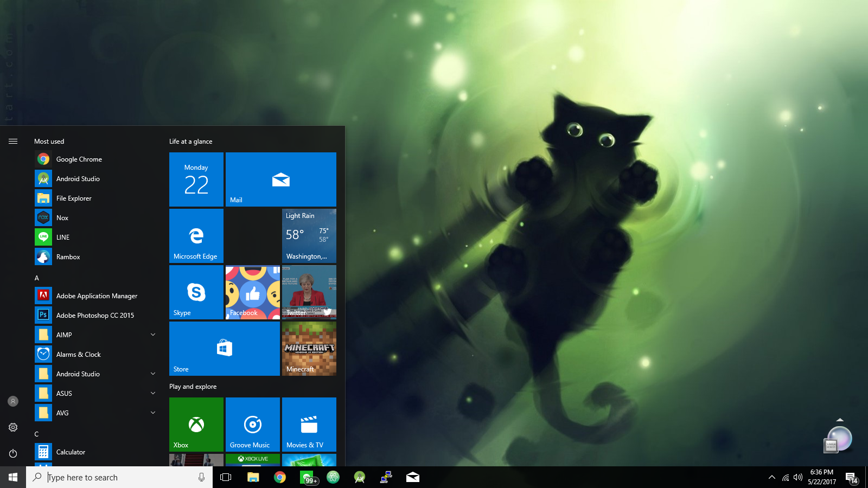Open the LINE app
Viewport: 868px width, 488px height.
(95, 237)
